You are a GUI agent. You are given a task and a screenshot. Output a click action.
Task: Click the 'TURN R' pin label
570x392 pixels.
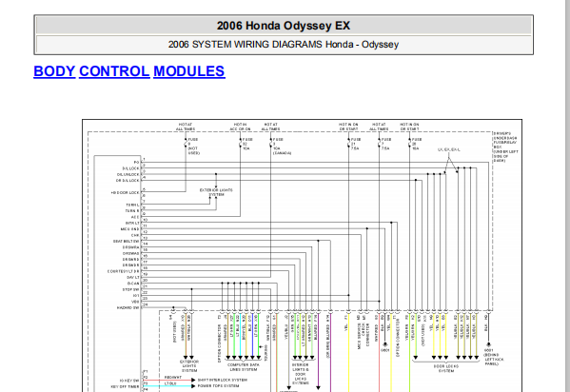point(132,211)
